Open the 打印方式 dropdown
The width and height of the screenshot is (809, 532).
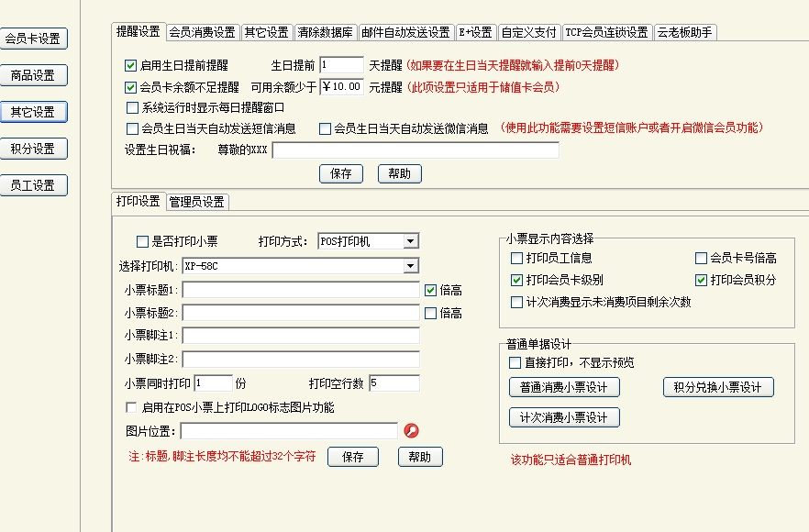[x=410, y=242]
